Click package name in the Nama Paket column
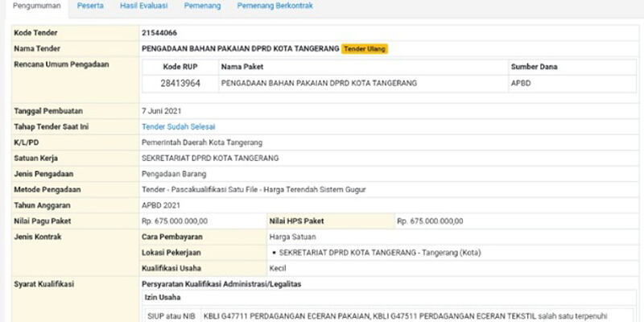 pyautogui.click(x=319, y=84)
